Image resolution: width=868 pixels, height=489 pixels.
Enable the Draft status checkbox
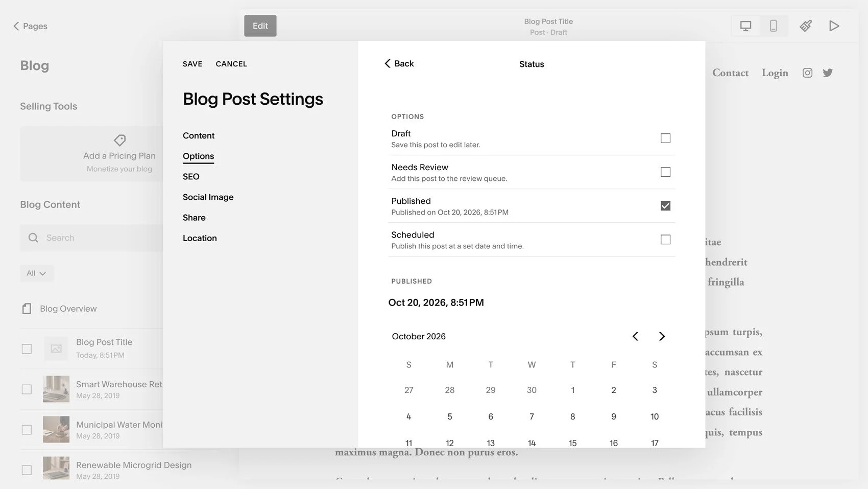coord(665,138)
